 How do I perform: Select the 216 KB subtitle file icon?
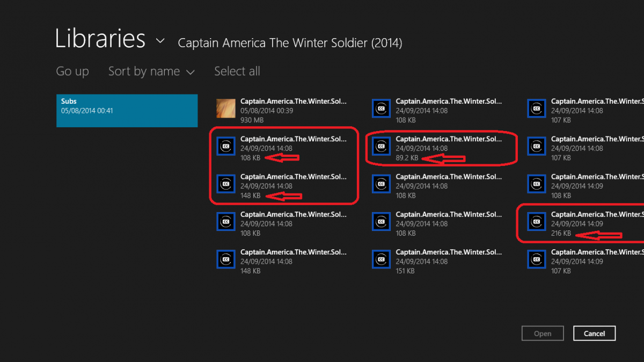coord(537,221)
